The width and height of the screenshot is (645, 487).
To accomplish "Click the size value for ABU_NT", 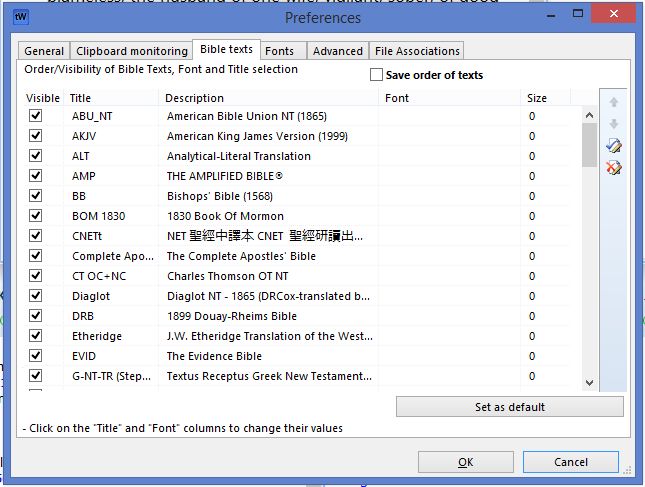I will [x=532, y=116].
